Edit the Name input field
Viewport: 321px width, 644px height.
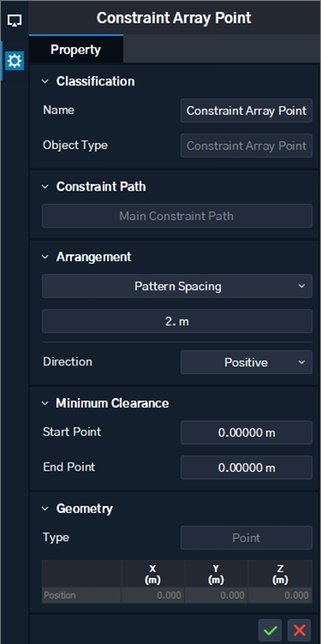click(246, 110)
